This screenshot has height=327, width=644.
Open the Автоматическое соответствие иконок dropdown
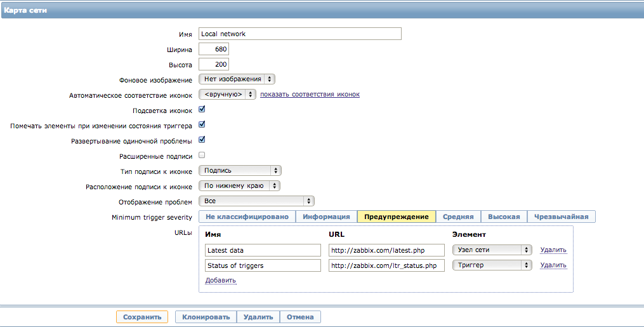227,94
